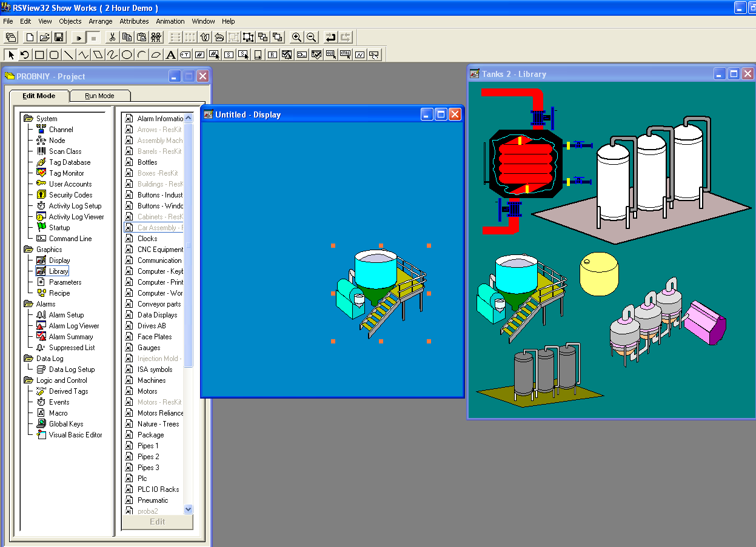The height and width of the screenshot is (547, 756).
Task: Click the Undo arrow icon
Action: [x=330, y=37]
